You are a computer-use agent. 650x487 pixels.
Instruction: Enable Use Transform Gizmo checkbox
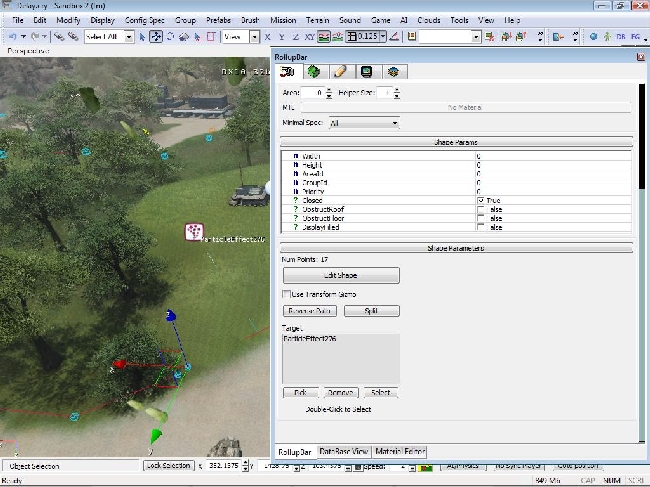[x=286, y=294]
